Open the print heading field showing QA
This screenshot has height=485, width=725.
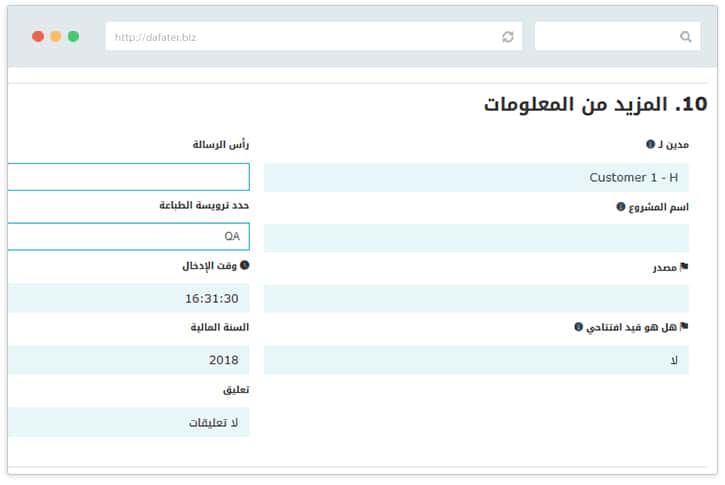(x=128, y=237)
